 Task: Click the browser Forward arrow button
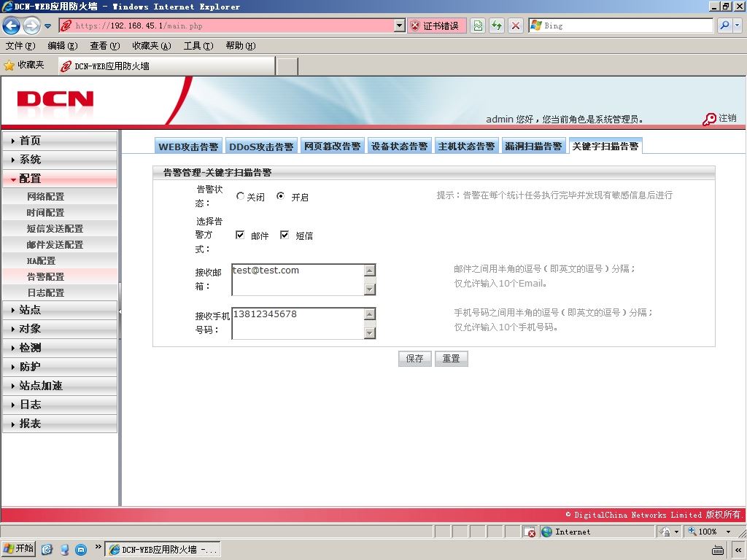(31, 26)
